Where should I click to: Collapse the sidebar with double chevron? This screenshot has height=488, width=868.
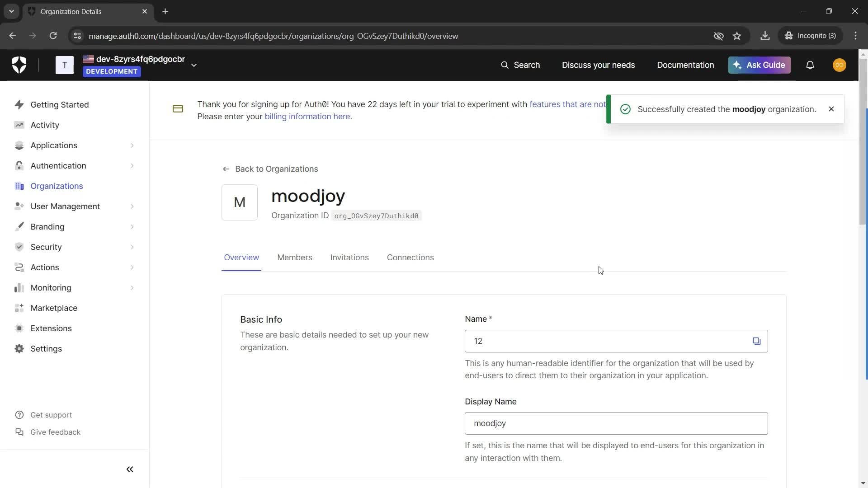(130, 469)
